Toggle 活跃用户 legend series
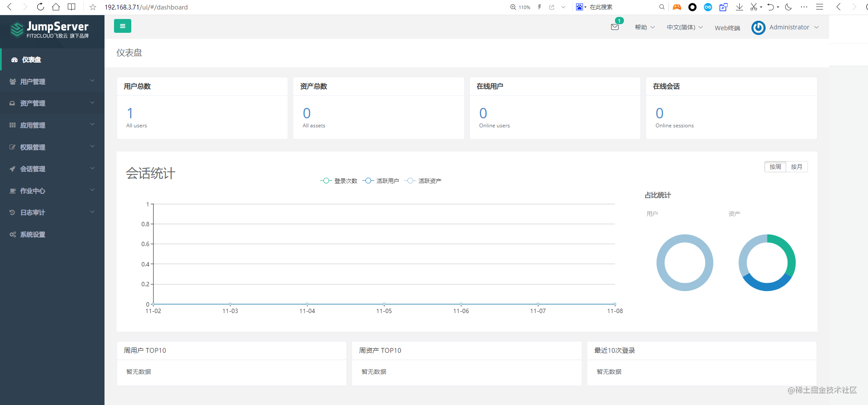 (x=380, y=181)
